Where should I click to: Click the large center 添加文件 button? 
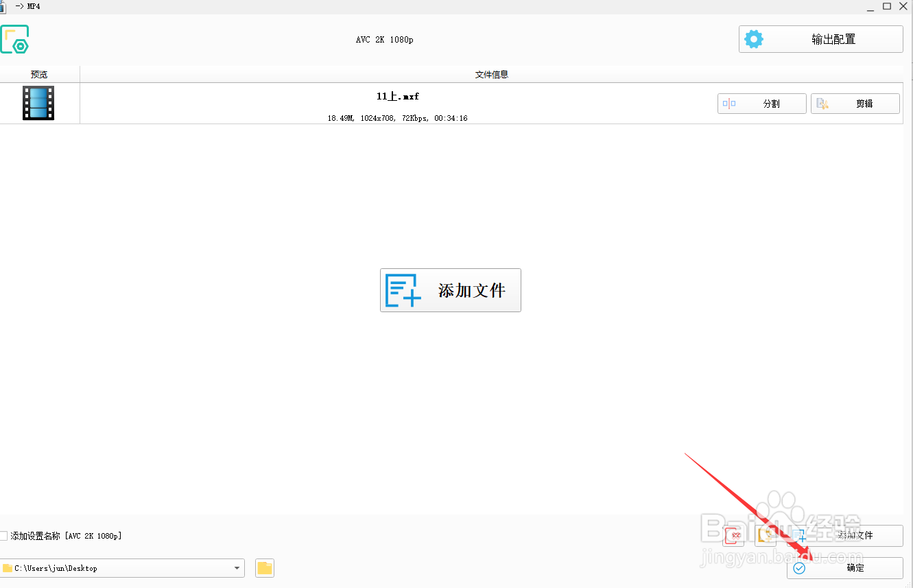[x=451, y=290]
